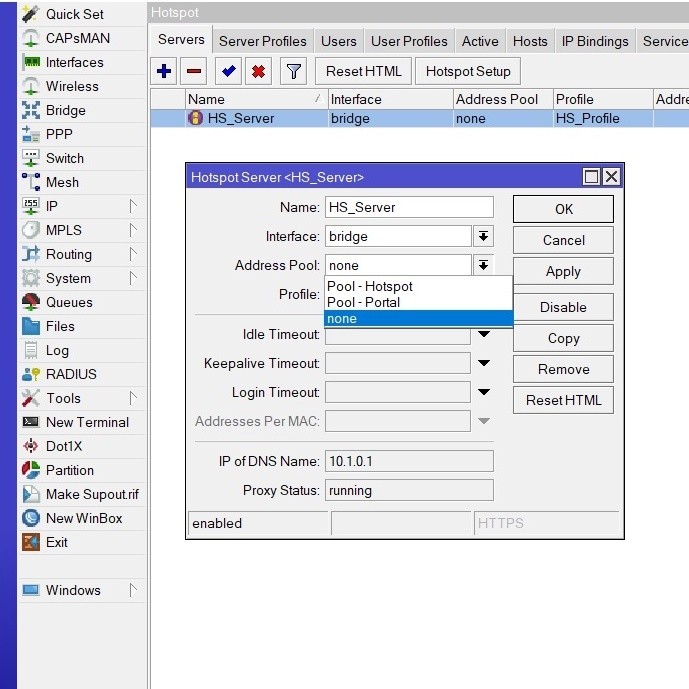Expand the Keepalive Timeout field arrow
The height and width of the screenshot is (689, 689).
tap(484, 363)
